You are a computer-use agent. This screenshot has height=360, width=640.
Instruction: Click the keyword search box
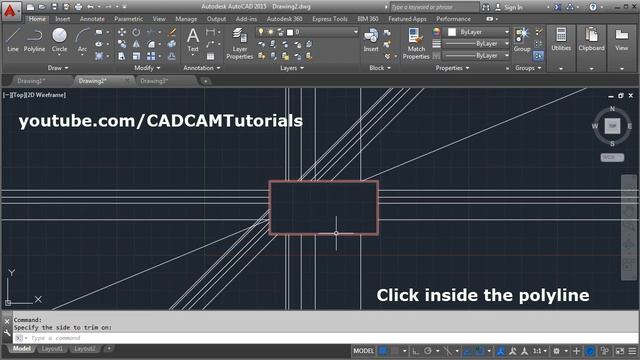coord(434,7)
